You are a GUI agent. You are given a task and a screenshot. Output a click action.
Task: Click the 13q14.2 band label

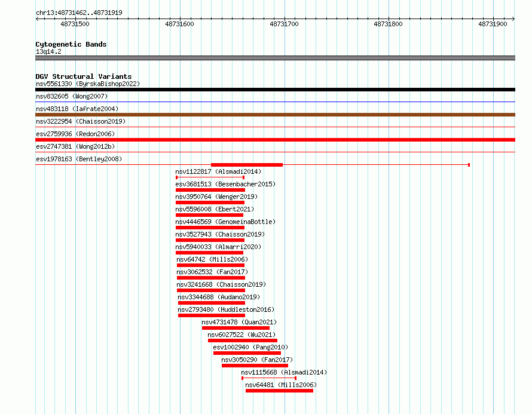[48, 51]
